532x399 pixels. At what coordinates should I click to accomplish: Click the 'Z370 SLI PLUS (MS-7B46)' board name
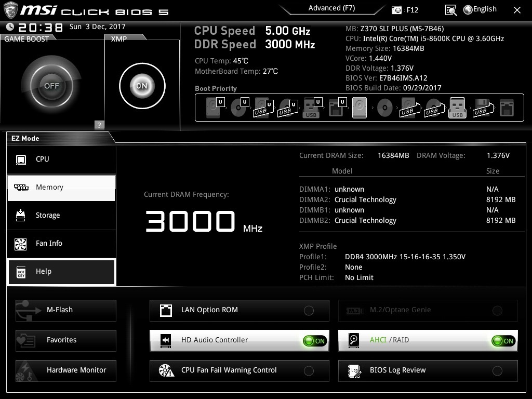point(402,29)
